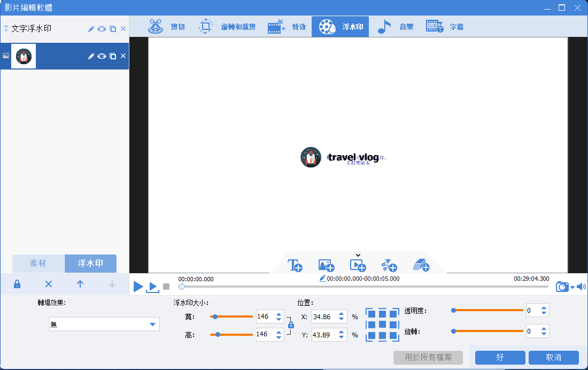Mute the audio with speaker icon
The width and height of the screenshot is (588, 370).
581,287
